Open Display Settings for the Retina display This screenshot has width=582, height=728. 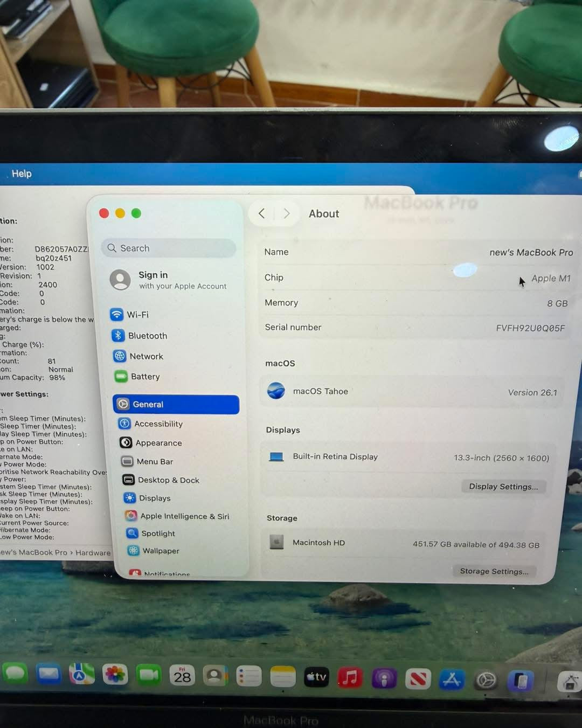click(x=503, y=487)
